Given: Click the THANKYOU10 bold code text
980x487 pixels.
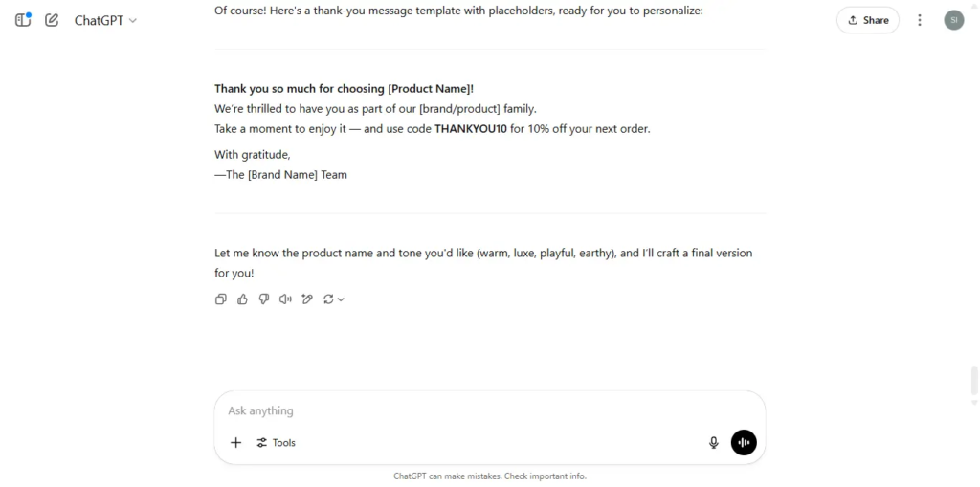Looking at the screenshot, I should pos(471,129).
